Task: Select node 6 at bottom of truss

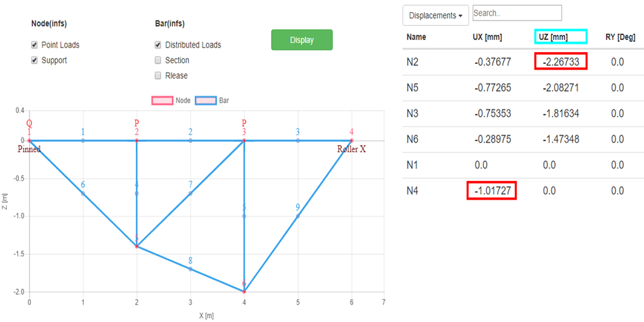Action: (x=244, y=291)
